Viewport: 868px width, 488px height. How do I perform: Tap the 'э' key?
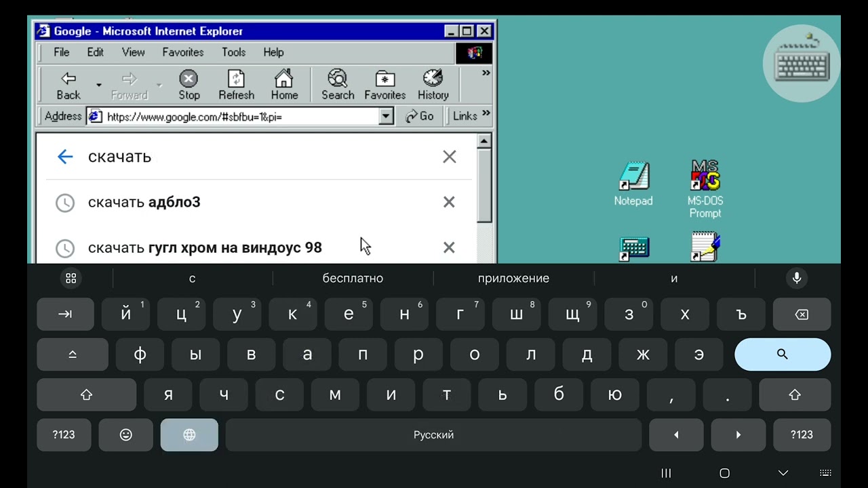pos(698,354)
